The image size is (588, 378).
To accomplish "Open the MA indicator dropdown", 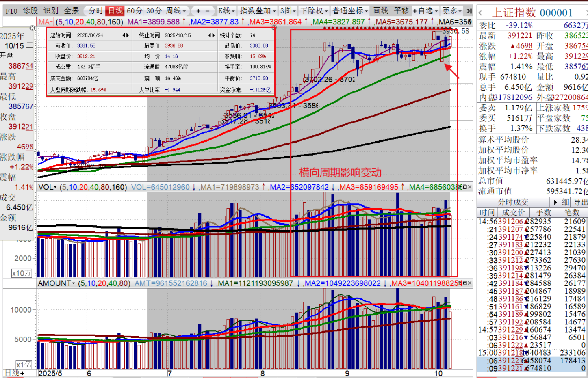I will point(46,22).
